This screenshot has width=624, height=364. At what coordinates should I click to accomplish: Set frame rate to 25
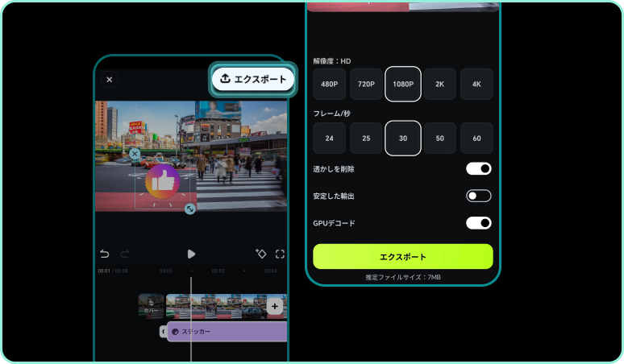tap(366, 139)
